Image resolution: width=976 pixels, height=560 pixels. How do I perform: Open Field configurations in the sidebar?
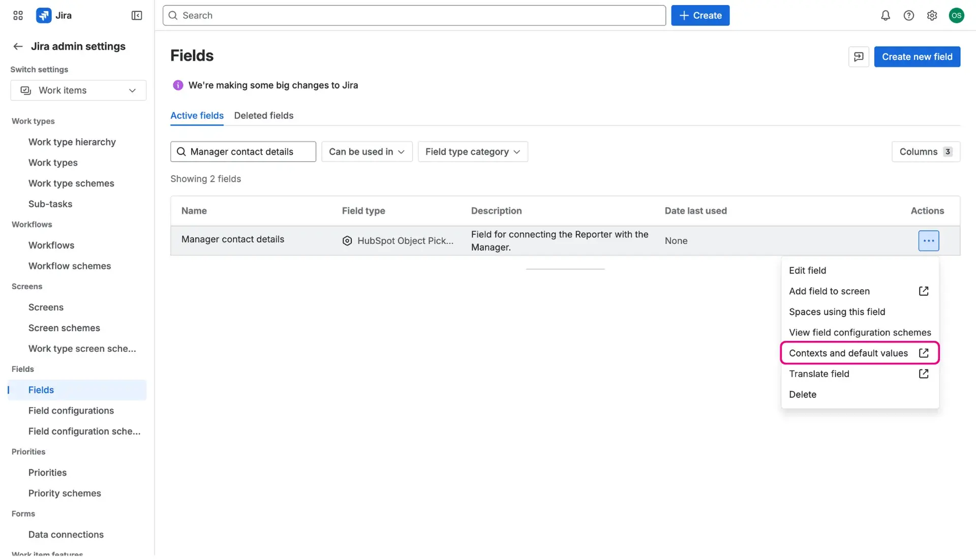click(x=71, y=411)
